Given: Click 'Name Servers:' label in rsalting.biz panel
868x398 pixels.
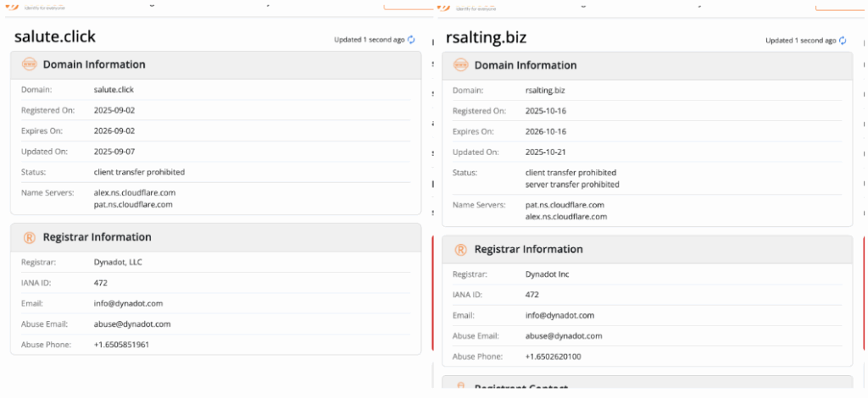Looking at the screenshot, I should click(x=479, y=205).
